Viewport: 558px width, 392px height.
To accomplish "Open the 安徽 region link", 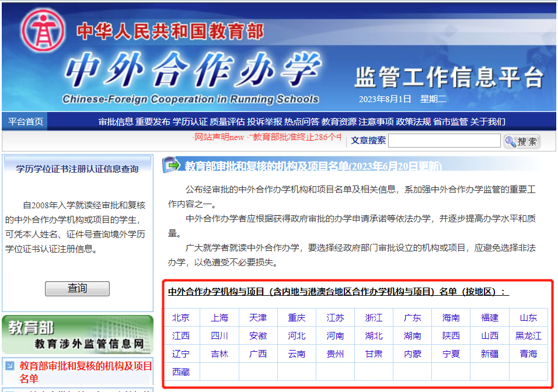I will tap(258, 336).
